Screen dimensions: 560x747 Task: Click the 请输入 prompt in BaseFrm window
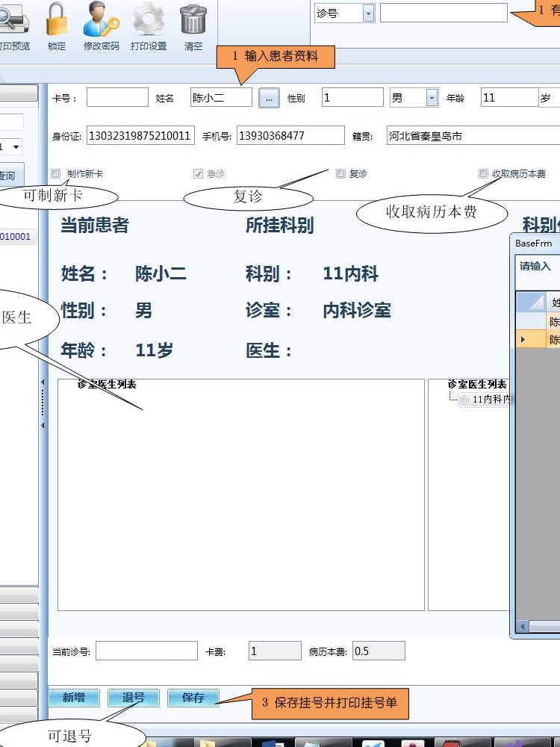pos(535,266)
